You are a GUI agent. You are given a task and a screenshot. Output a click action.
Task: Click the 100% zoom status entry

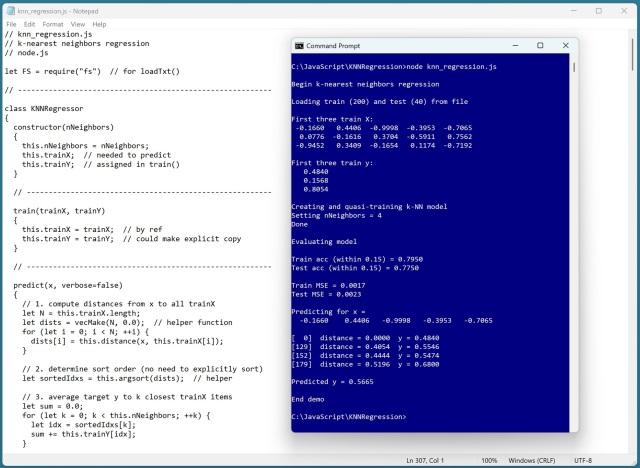coord(489,461)
